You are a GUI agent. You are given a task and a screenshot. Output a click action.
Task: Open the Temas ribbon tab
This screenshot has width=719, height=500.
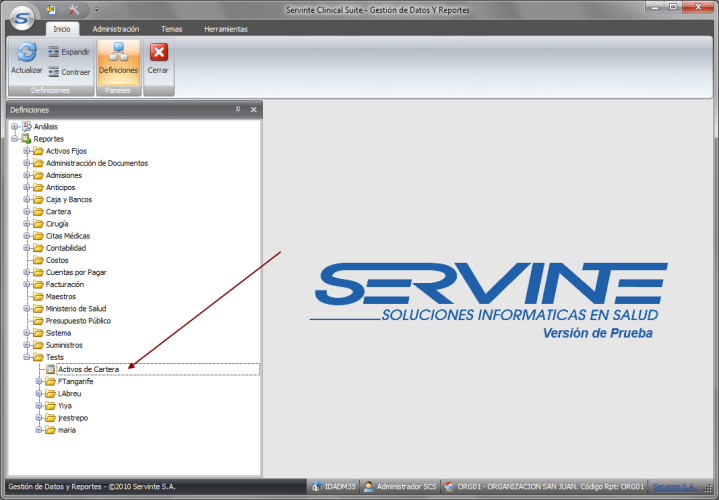(x=172, y=29)
